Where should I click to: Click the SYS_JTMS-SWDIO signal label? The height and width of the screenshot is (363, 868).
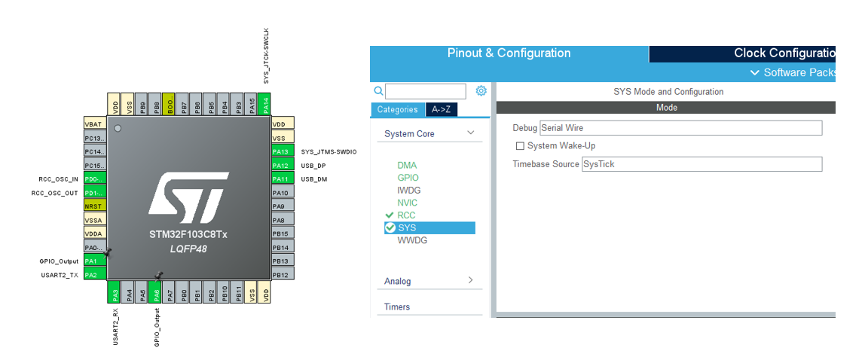[329, 151]
